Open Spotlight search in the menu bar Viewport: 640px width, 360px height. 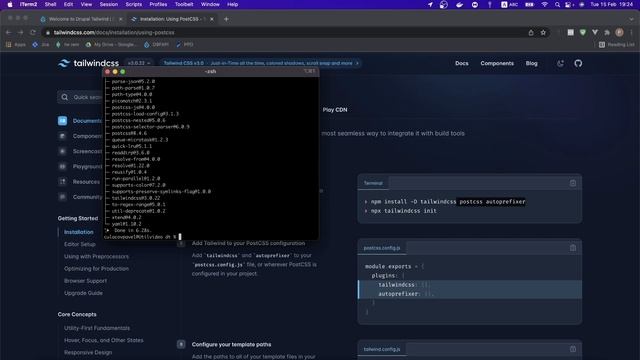557,4
